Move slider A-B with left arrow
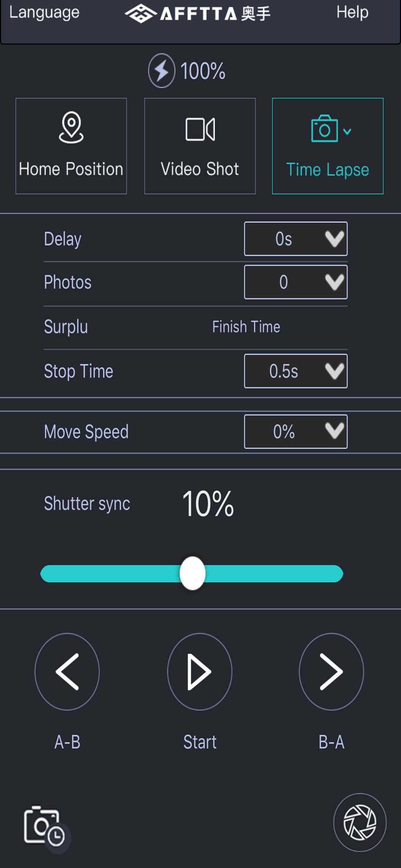 tap(67, 672)
